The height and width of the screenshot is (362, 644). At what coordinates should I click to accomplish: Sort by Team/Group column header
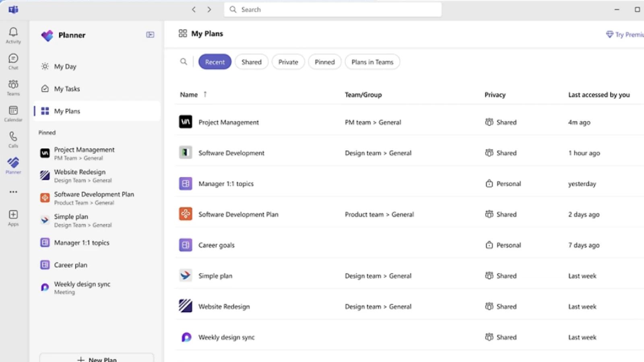(x=363, y=95)
